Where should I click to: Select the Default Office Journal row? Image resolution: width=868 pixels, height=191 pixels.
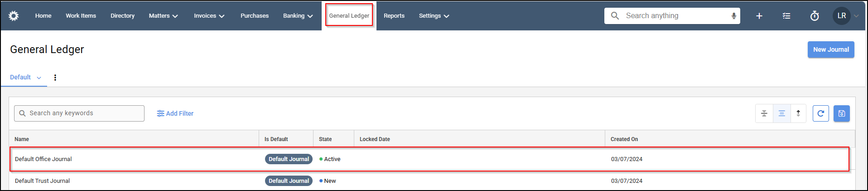429,159
